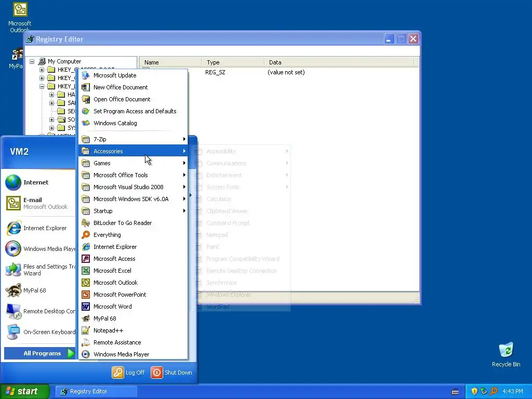Launch Microsoft Word
Screen dimensions: 532x399
(x=134, y=307)
